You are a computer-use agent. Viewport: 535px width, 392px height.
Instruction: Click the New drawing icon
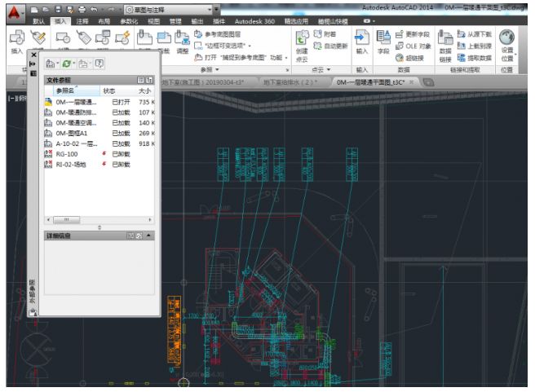coord(34,10)
